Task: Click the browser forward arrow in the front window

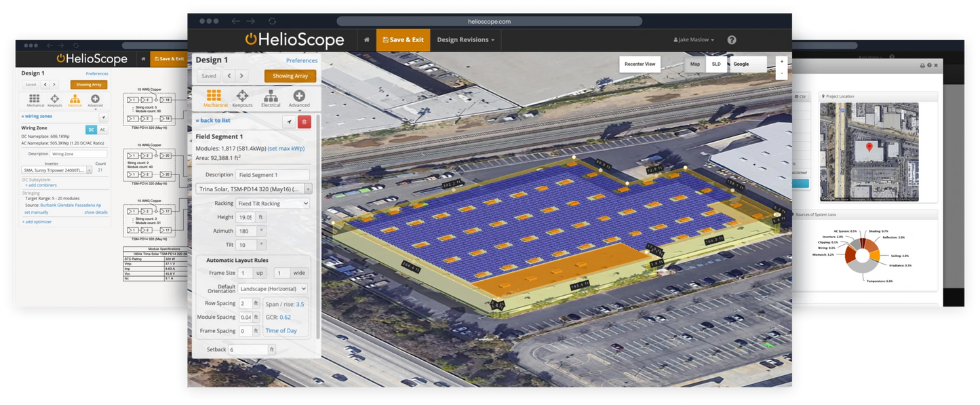Action: pos(251,21)
